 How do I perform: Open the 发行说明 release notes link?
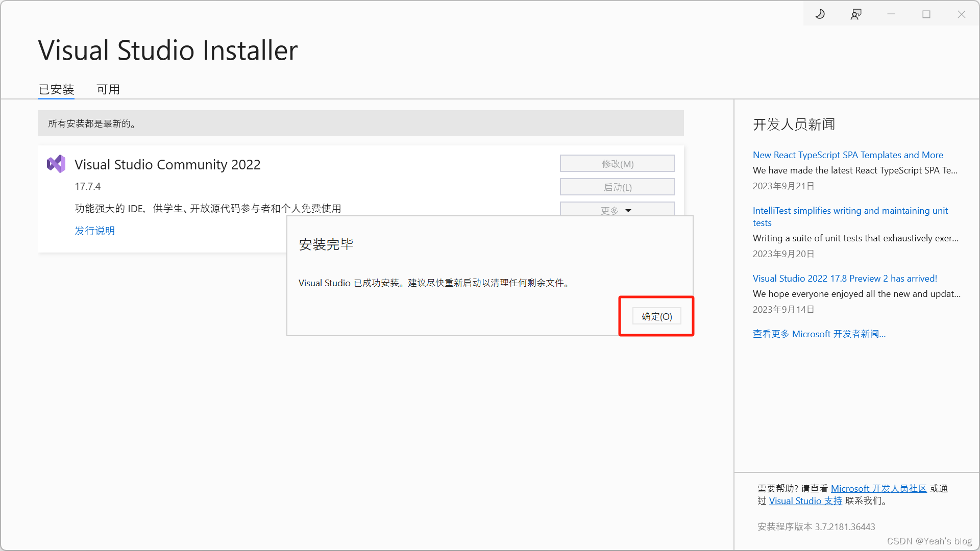[x=94, y=231]
